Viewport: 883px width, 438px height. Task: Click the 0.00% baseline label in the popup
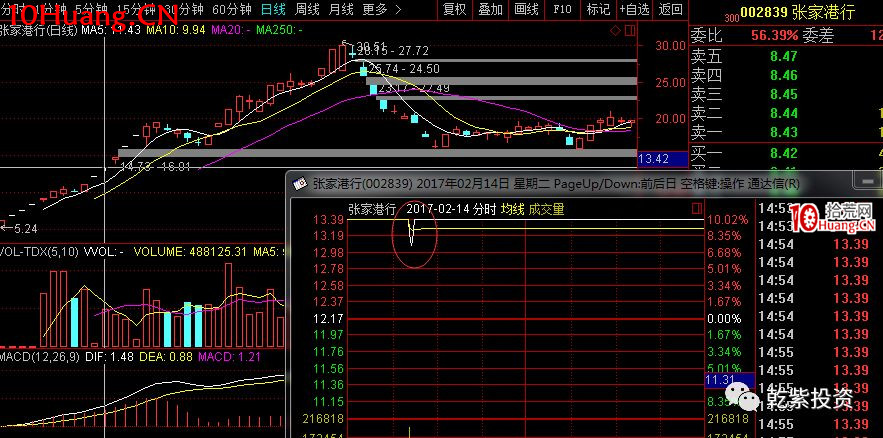(724, 319)
